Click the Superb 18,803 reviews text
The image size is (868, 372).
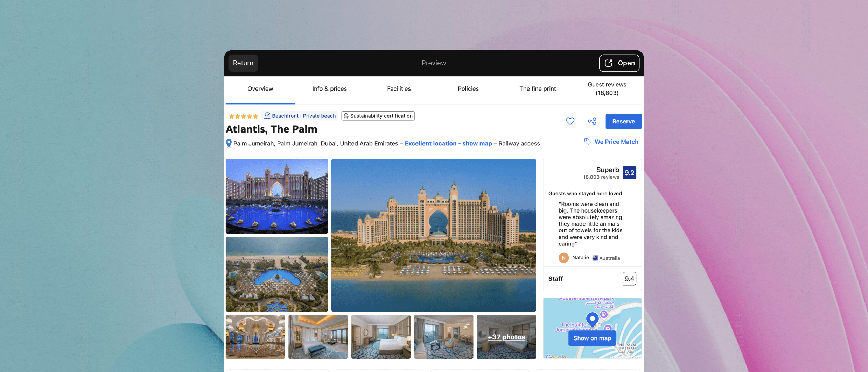click(x=601, y=173)
